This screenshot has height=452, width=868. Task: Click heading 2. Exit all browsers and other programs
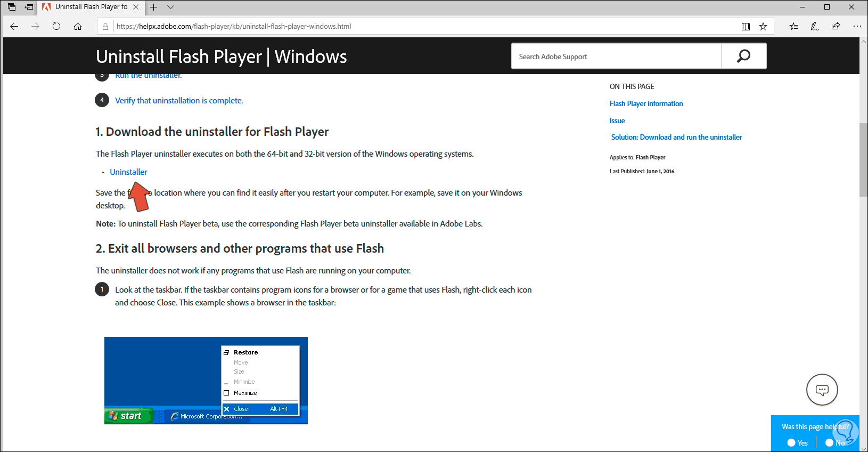coord(240,248)
